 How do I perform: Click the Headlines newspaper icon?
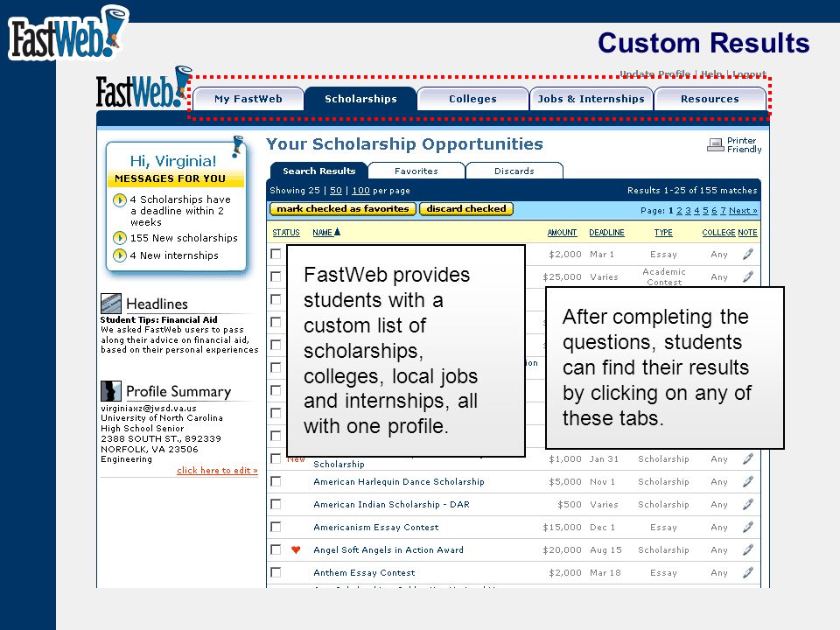coord(111,304)
